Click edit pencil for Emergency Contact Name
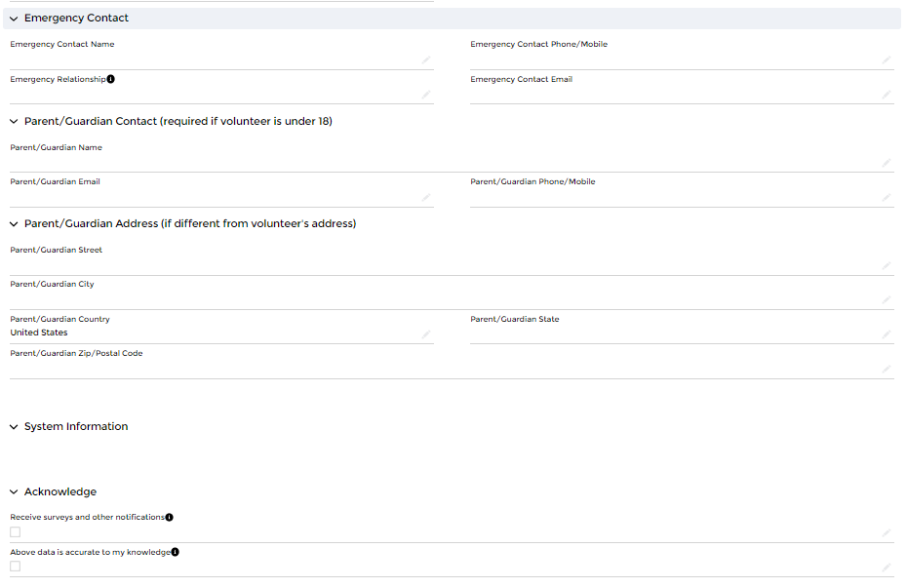This screenshot has width=907, height=588. [x=426, y=60]
